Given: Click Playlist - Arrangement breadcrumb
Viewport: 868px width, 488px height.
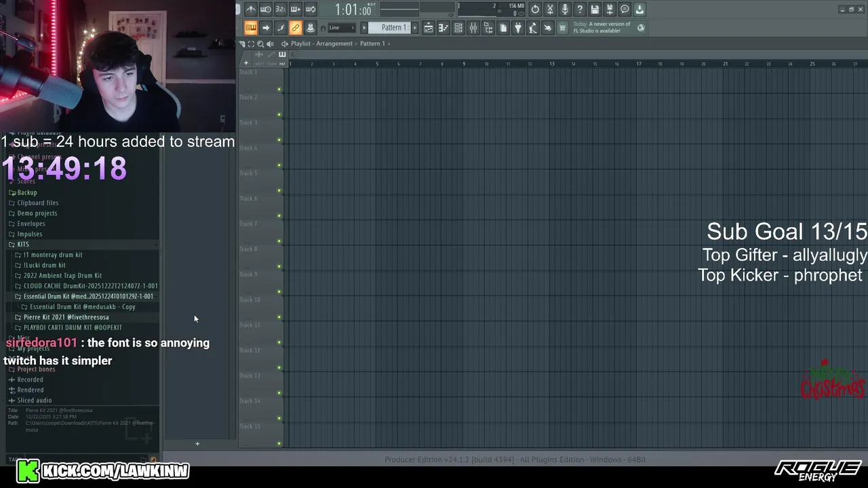Looking at the screenshot, I should [x=322, y=43].
